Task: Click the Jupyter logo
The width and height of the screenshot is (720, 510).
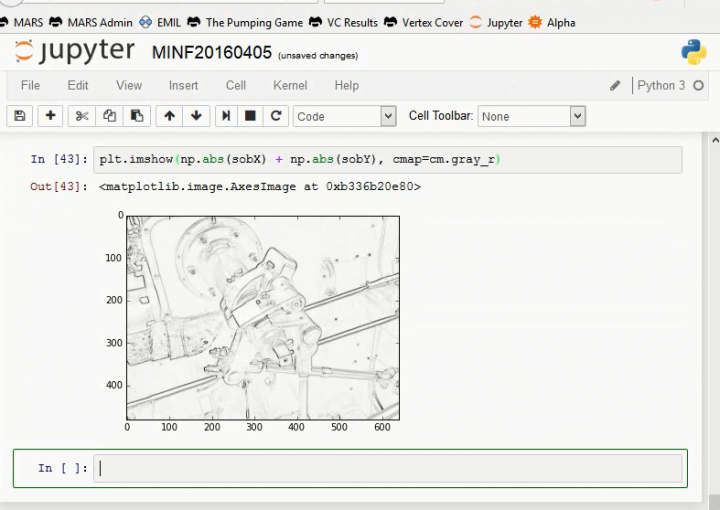Action: tap(74, 50)
